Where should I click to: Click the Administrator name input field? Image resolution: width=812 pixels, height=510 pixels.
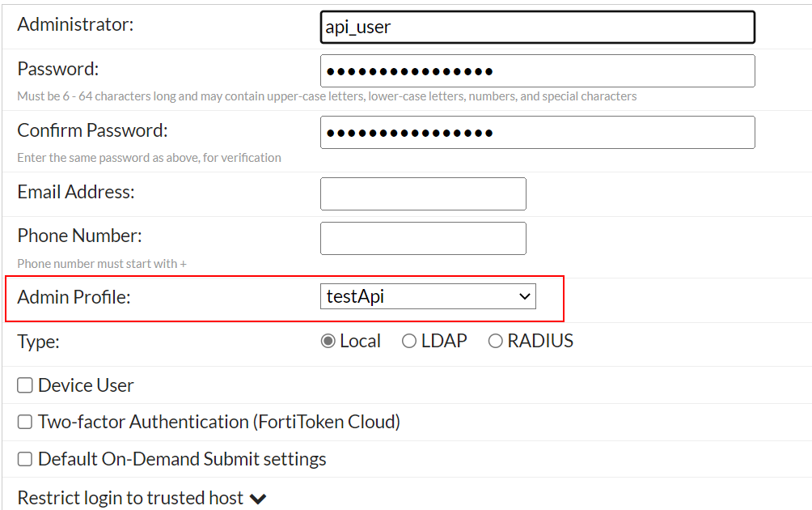[537, 27]
